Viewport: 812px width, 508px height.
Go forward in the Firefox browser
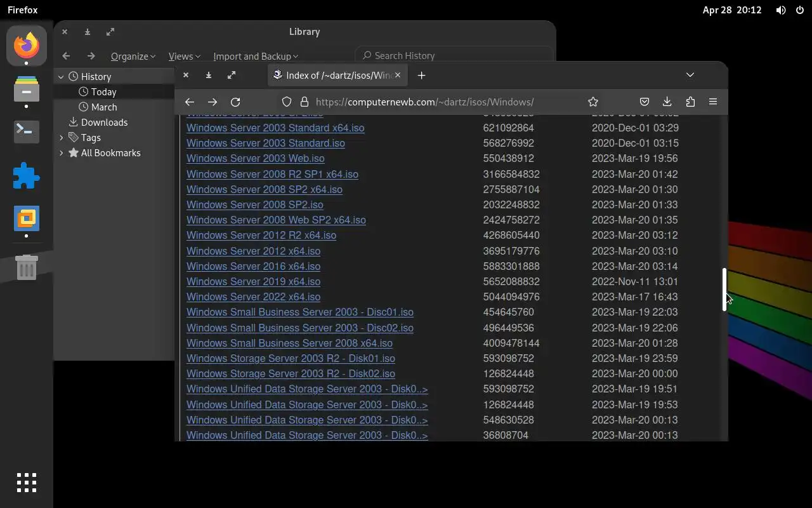[x=213, y=102]
